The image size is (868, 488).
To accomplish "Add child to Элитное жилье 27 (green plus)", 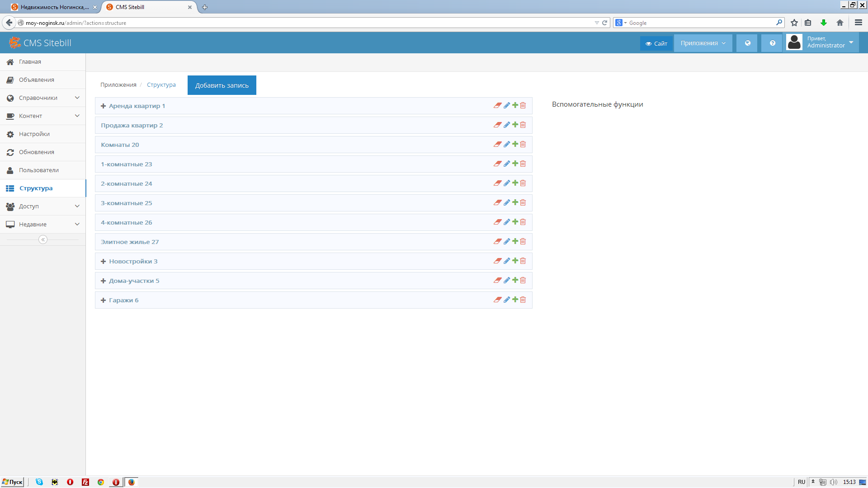I will click(515, 241).
